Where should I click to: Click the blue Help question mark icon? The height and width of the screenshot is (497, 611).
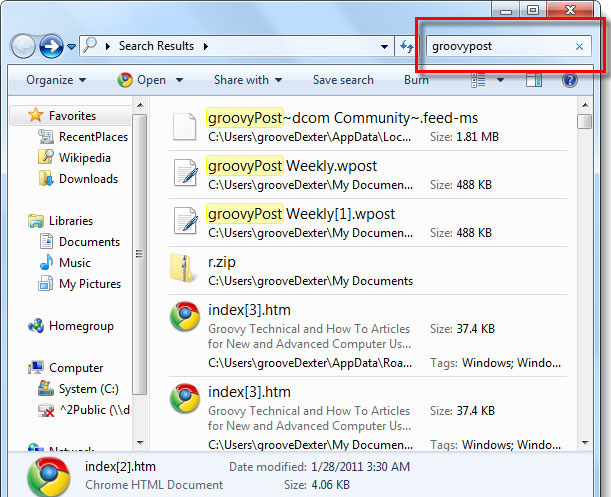coord(570,80)
